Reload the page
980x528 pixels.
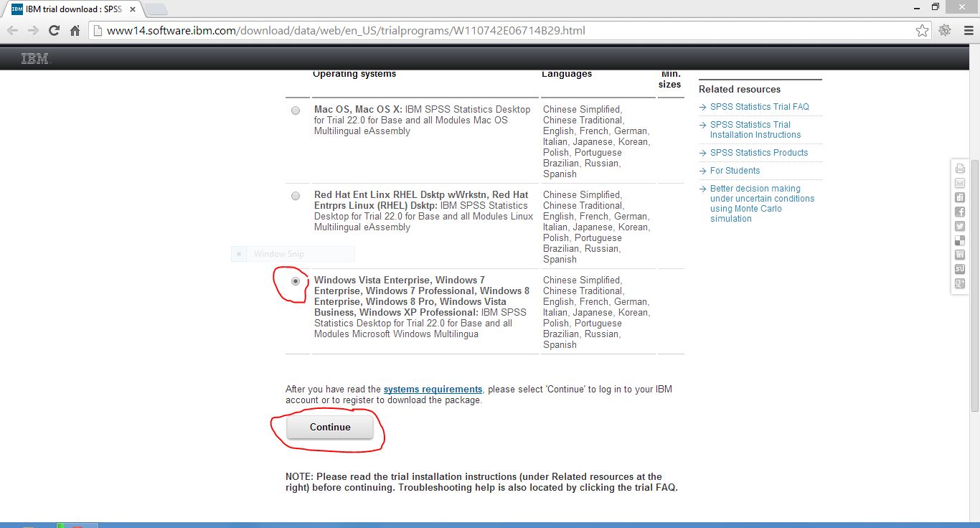click(x=54, y=31)
